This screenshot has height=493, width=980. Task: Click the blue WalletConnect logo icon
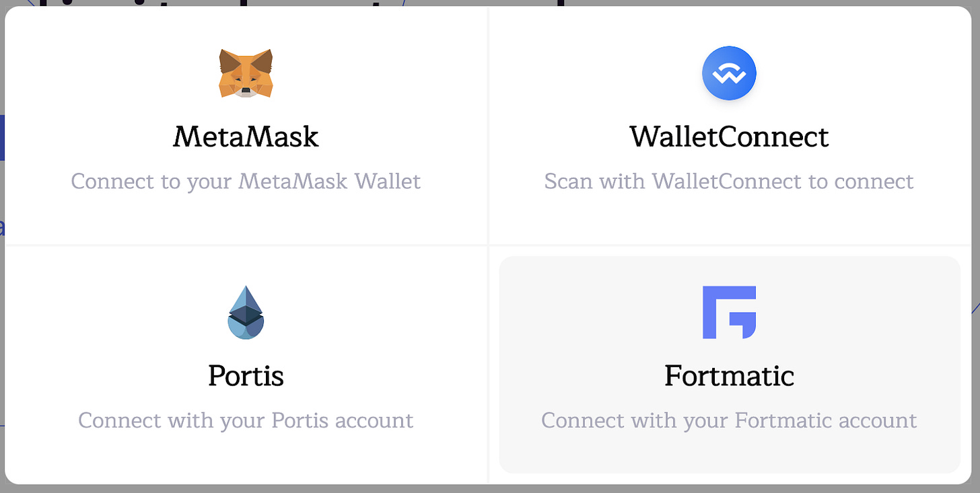729,73
